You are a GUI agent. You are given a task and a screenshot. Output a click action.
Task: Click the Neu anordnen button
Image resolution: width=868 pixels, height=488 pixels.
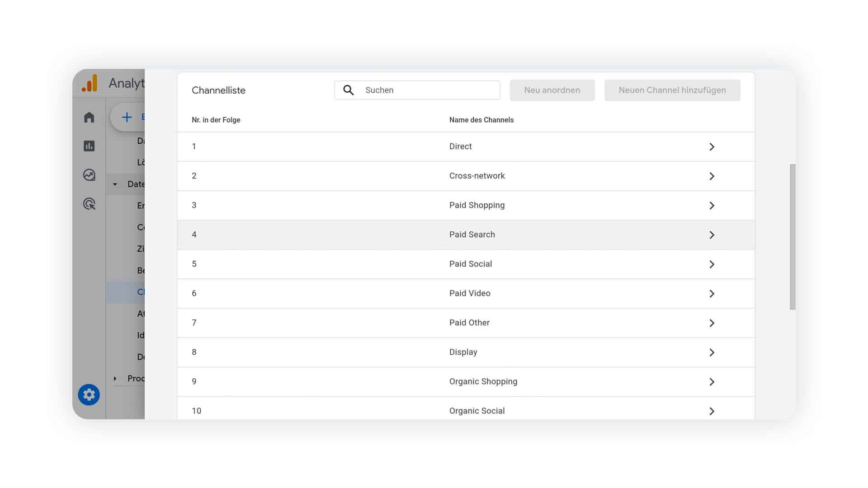coord(552,90)
